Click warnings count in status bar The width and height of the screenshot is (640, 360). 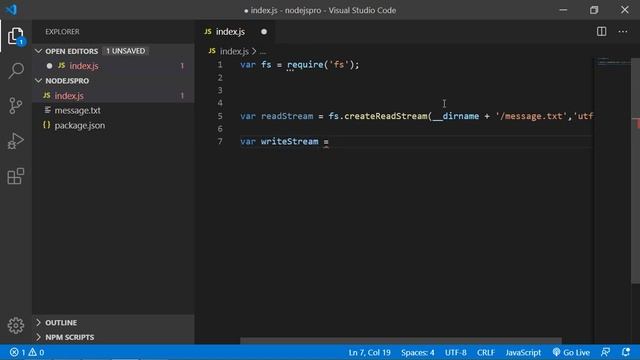coord(36,352)
